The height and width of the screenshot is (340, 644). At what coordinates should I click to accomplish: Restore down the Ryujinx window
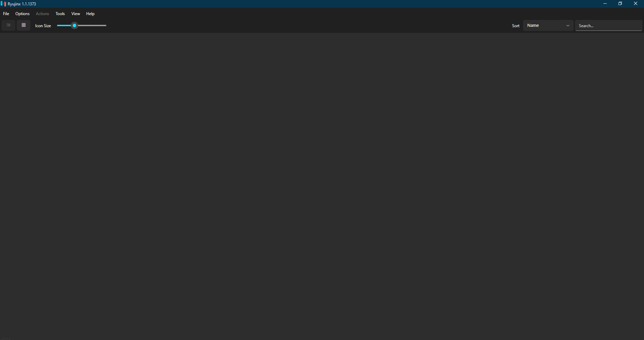(620, 4)
